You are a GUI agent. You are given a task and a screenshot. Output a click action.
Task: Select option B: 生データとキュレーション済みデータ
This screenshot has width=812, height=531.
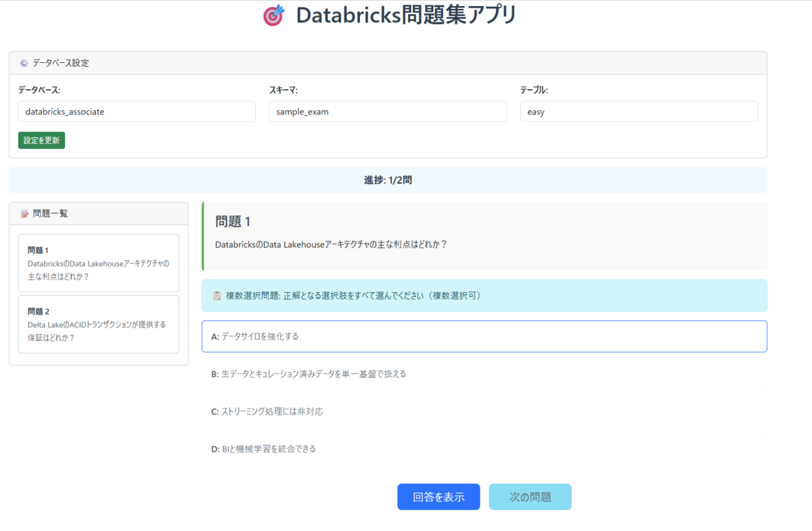(484, 373)
